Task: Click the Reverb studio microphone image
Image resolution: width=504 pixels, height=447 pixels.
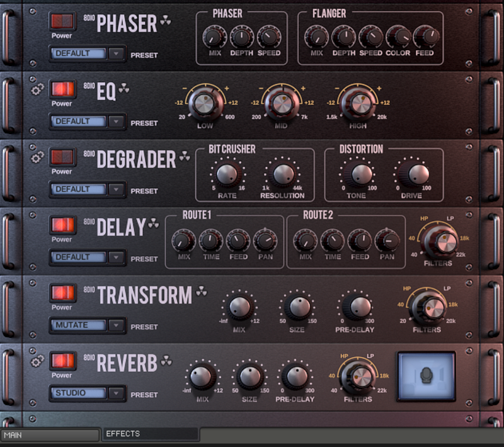Action: click(x=427, y=376)
